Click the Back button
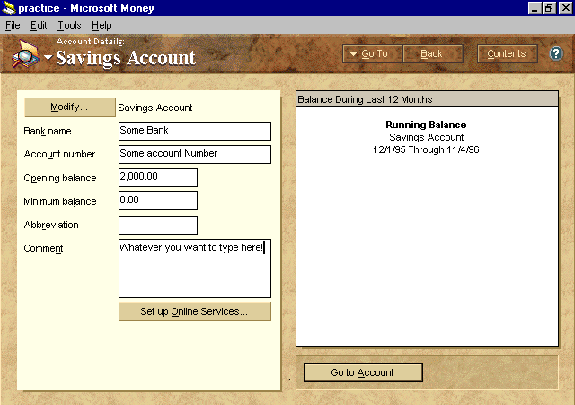575x405 pixels. (x=433, y=54)
